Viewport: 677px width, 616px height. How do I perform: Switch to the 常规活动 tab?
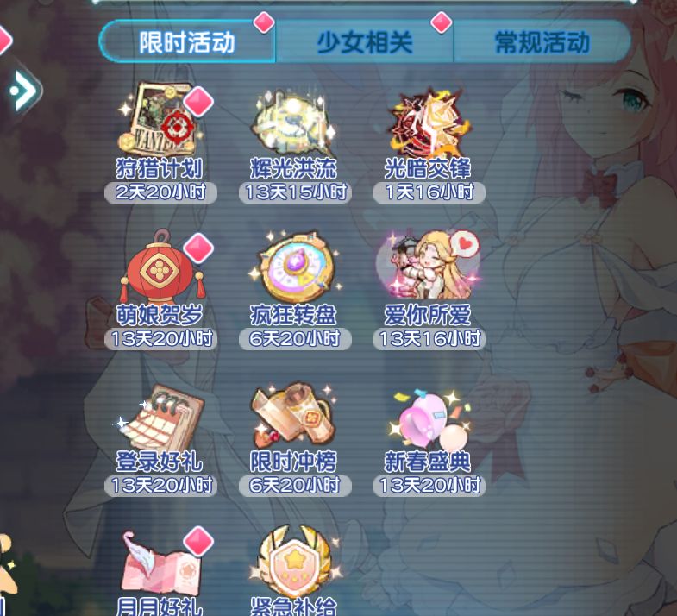[x=542, y=42]
